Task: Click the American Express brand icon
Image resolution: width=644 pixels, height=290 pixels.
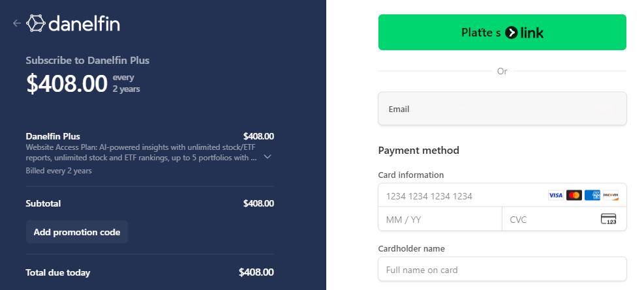Action: click(x=592, y=196)
